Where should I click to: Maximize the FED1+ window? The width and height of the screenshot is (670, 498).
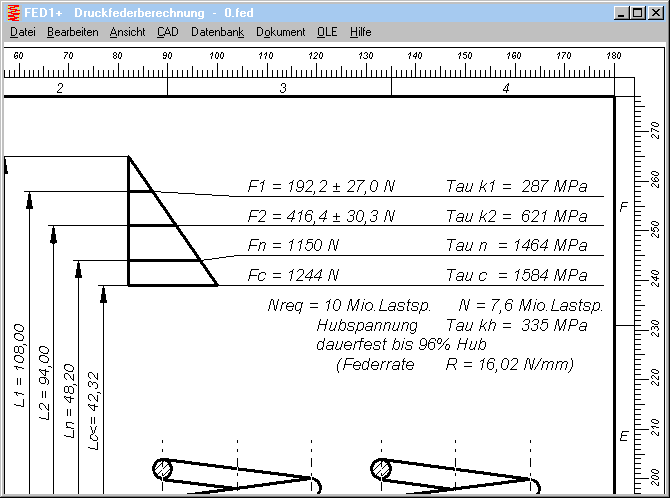pos(637,12)
